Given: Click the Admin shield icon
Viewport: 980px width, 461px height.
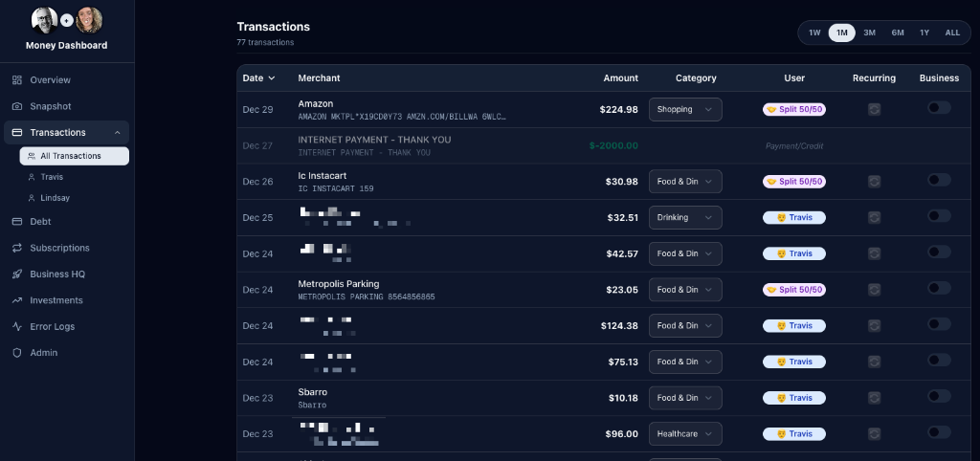Looking at the screenshot, I should [17, 352].
